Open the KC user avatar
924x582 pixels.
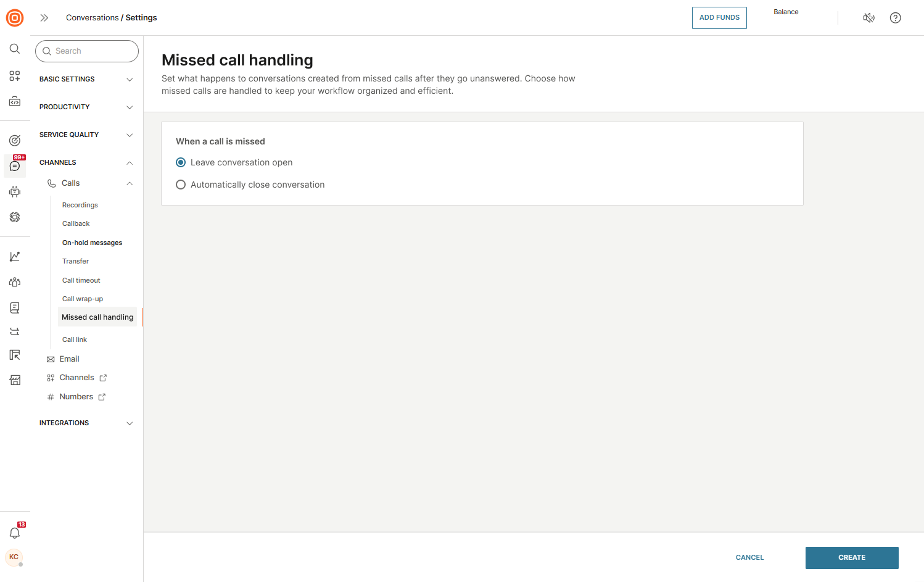pyautogui.click(x=14, y=557)
